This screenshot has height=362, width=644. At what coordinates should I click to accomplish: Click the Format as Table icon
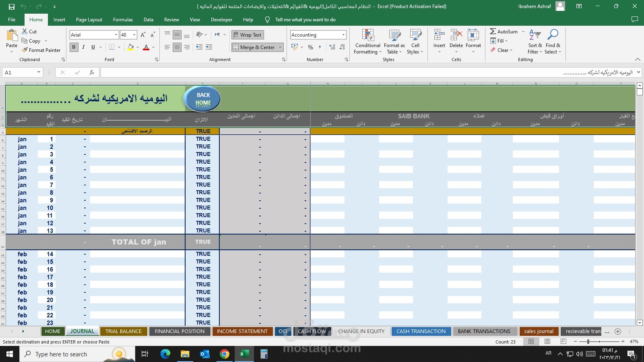point(394,35)
